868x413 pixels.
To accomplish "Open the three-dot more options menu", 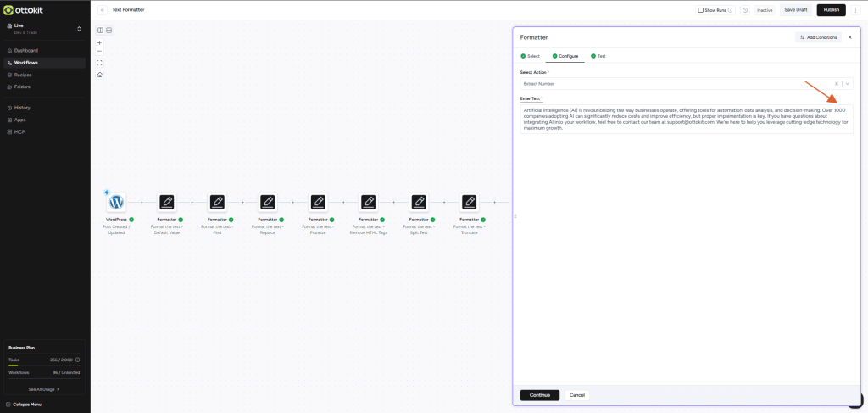I will 855,10.
